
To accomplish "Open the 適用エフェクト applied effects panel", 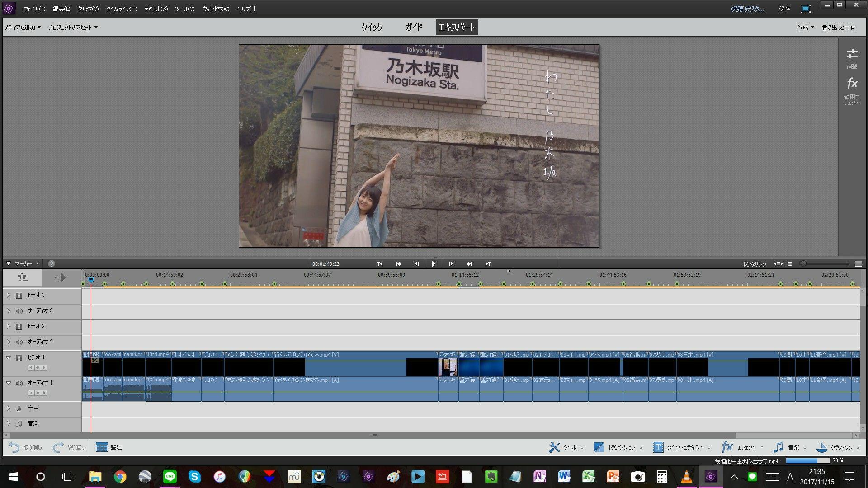I will 852,91.
